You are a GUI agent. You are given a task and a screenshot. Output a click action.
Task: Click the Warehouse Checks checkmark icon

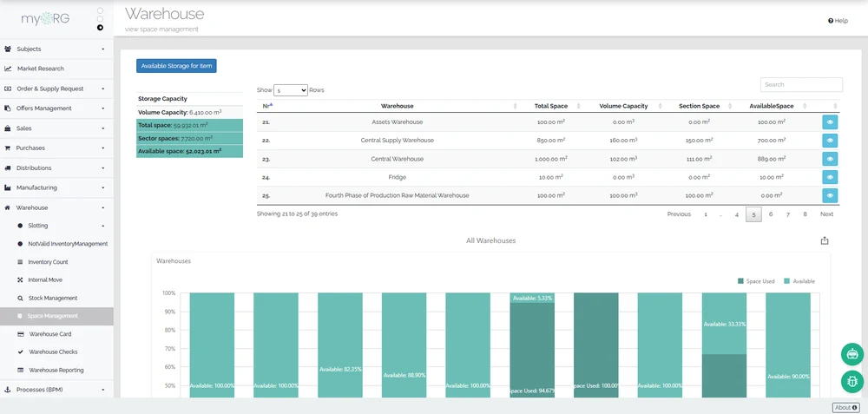(21, 352)
